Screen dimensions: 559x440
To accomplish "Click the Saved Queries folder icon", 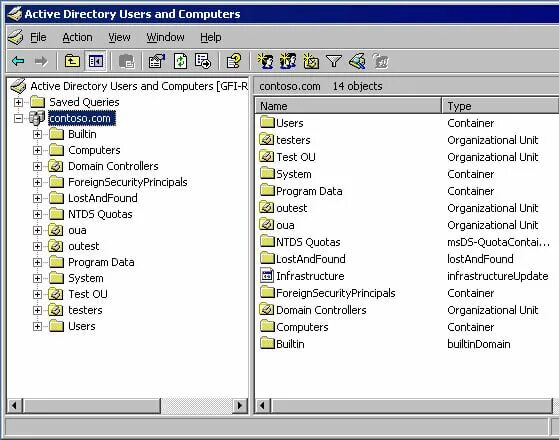I will tap(37, 102).
